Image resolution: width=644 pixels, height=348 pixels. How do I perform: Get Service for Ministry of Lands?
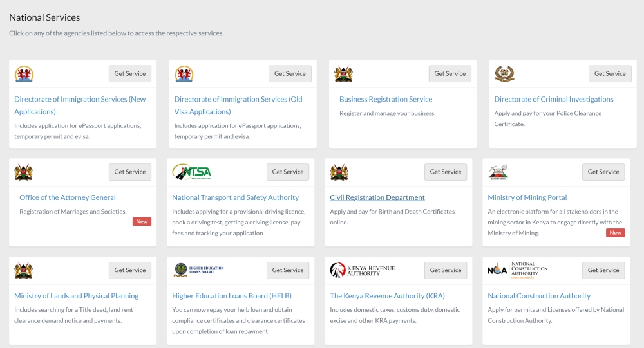tap(130, 270)
